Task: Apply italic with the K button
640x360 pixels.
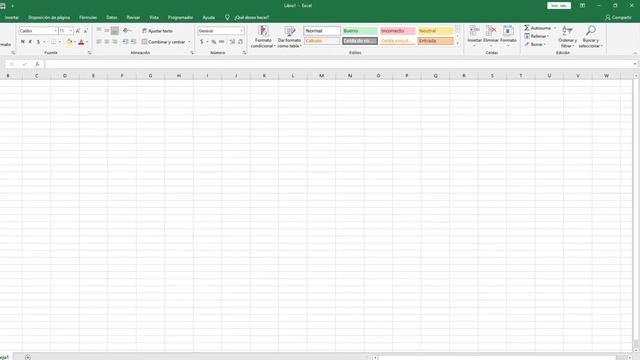Action: click(30, 42)
